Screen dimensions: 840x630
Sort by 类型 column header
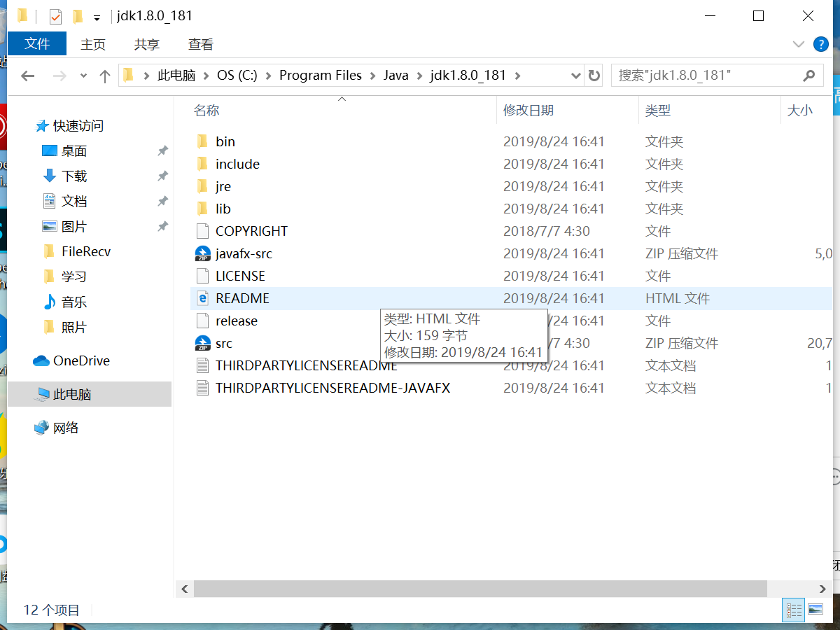tap(658, 110)
